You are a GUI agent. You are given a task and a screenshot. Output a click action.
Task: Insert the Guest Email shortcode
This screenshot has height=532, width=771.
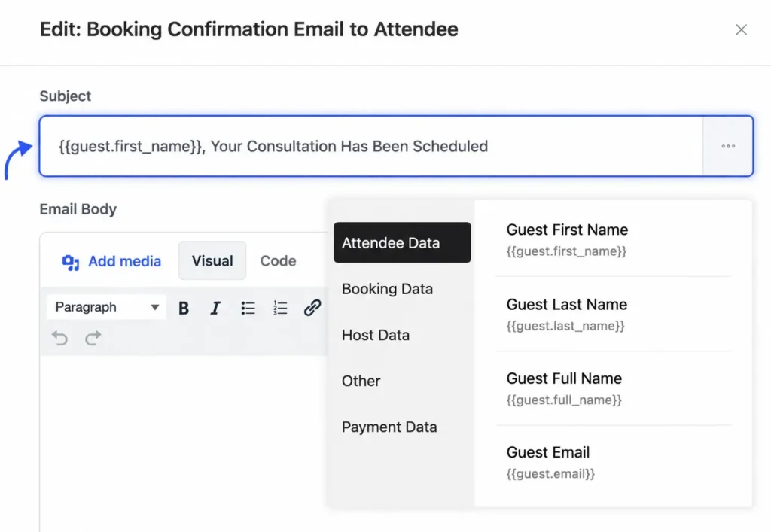613,462
